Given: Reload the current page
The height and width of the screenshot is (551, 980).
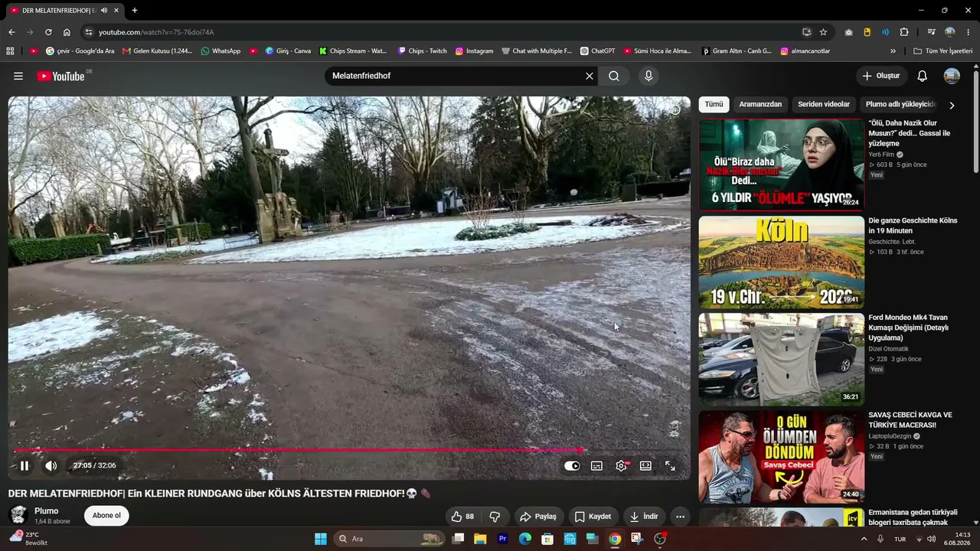Looking at the screenshot, I should coord(48,32).
